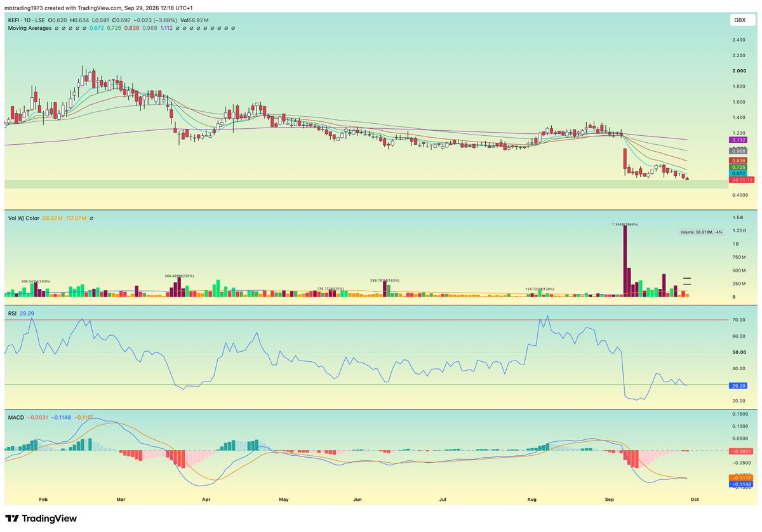Click the Oct label on time axis

[695, 500]
